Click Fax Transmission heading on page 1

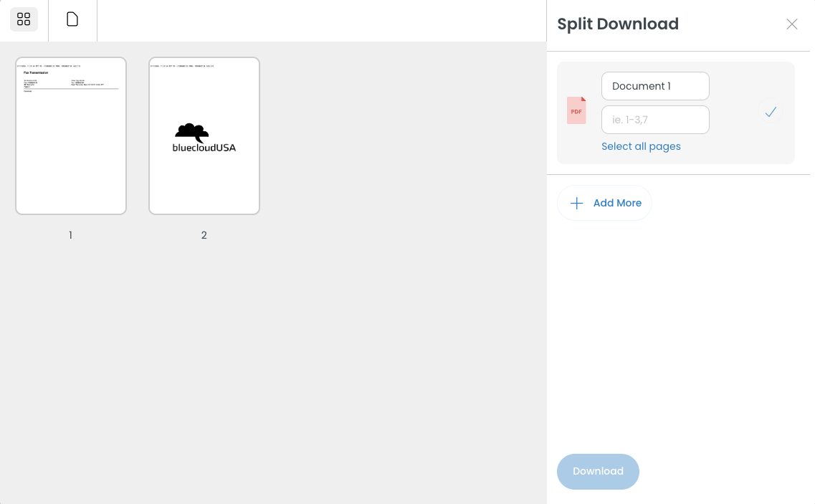point(37,72)
